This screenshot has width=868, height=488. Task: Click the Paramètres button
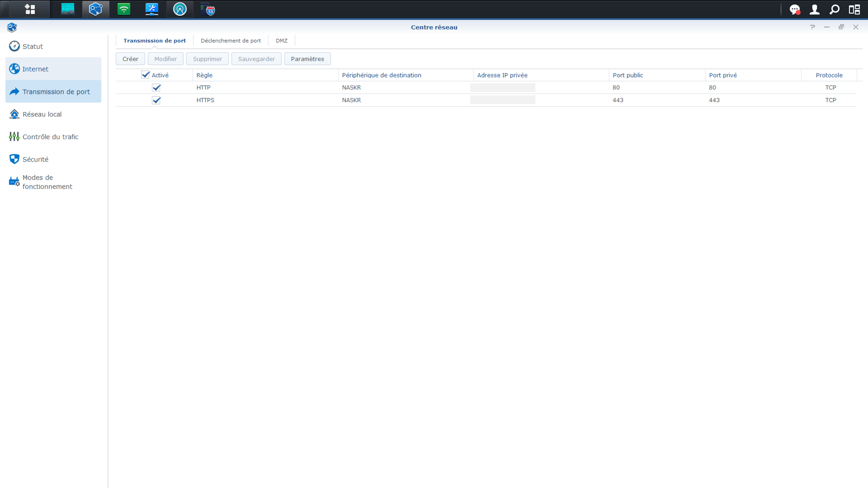point(308,59)
